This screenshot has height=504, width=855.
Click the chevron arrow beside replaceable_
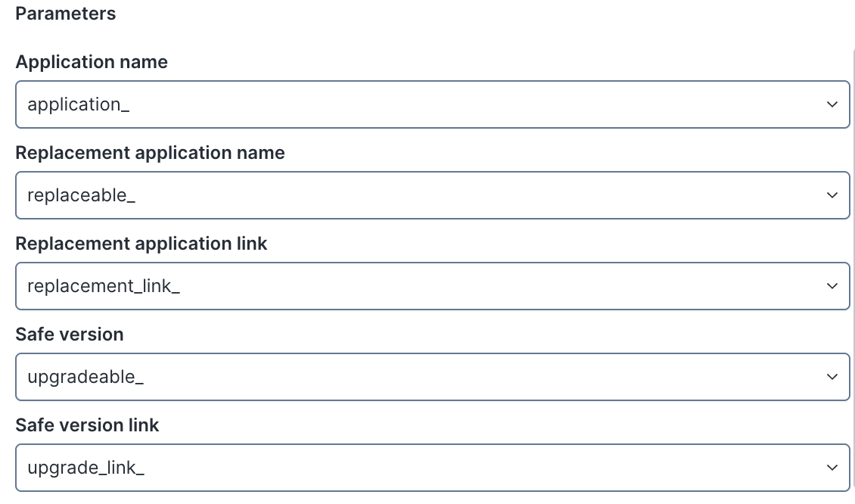point(832,195)
